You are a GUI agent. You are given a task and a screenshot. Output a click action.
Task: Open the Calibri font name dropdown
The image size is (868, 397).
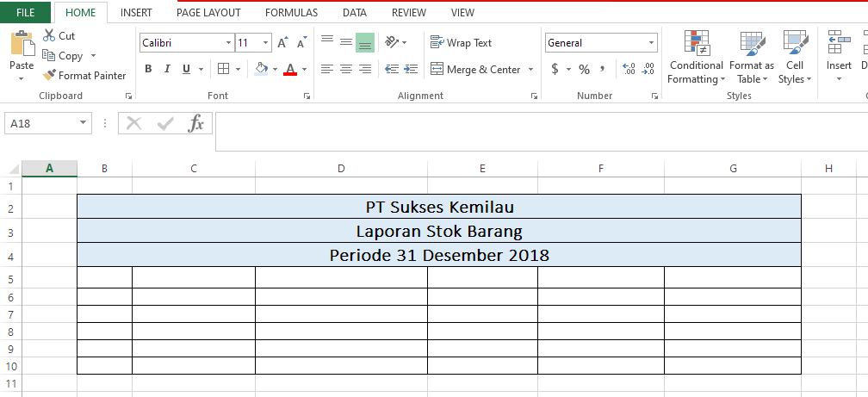[x=229, y=43]
